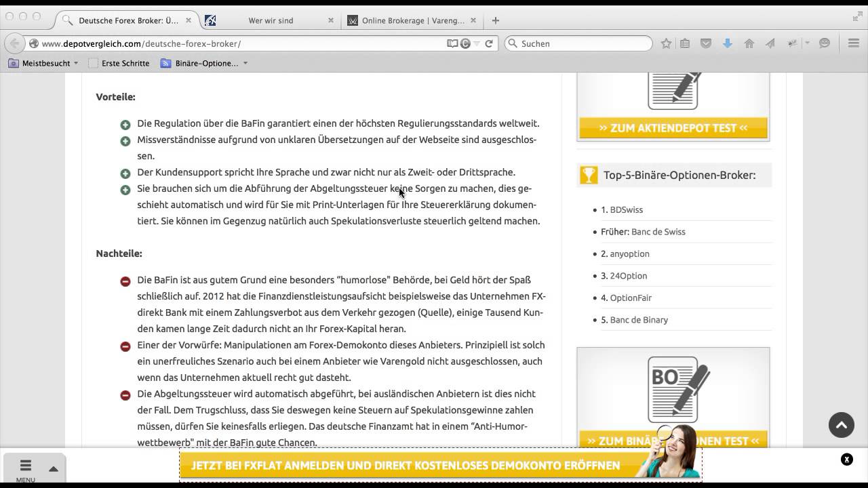Switch to Online Brokerage Varengold tab
Image resolution: width=868 pixels, height=488 pixels.
[413, 20]
